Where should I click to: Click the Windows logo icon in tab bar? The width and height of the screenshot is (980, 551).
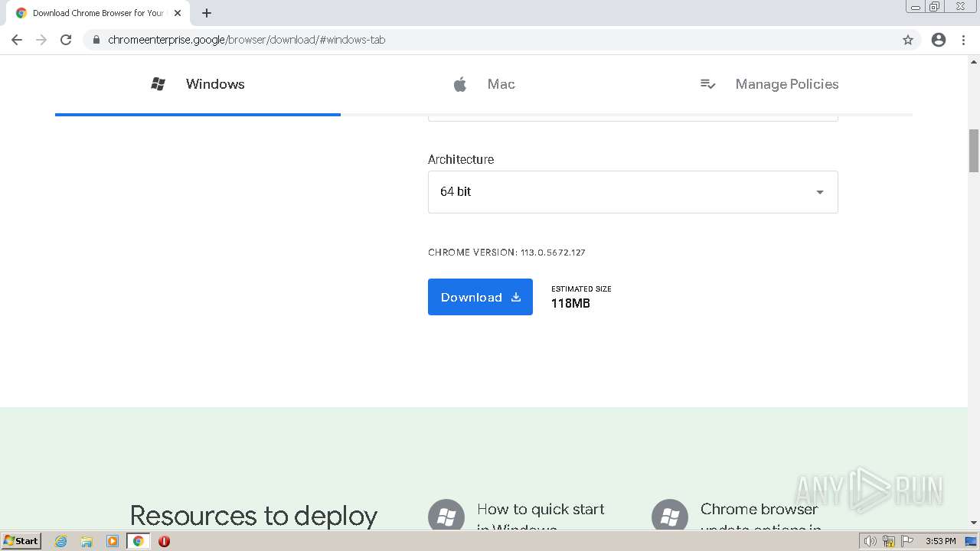(158, 84)
